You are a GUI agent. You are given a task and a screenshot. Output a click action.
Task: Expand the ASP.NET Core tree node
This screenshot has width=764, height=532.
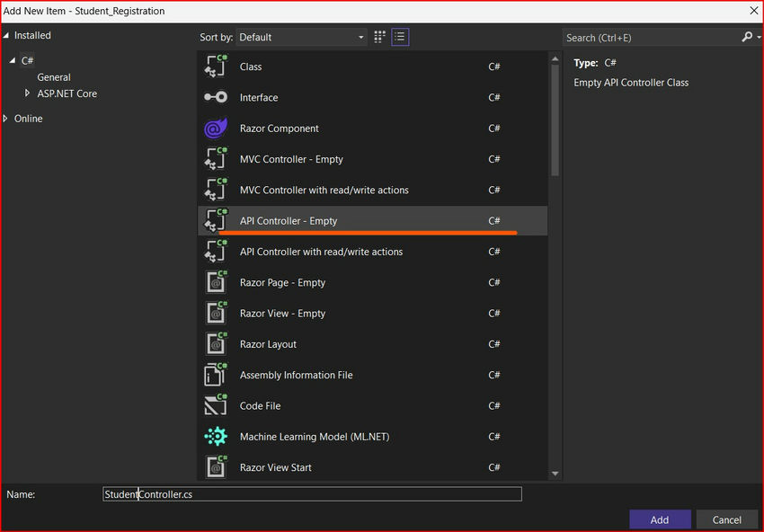(x=28, y=93)
